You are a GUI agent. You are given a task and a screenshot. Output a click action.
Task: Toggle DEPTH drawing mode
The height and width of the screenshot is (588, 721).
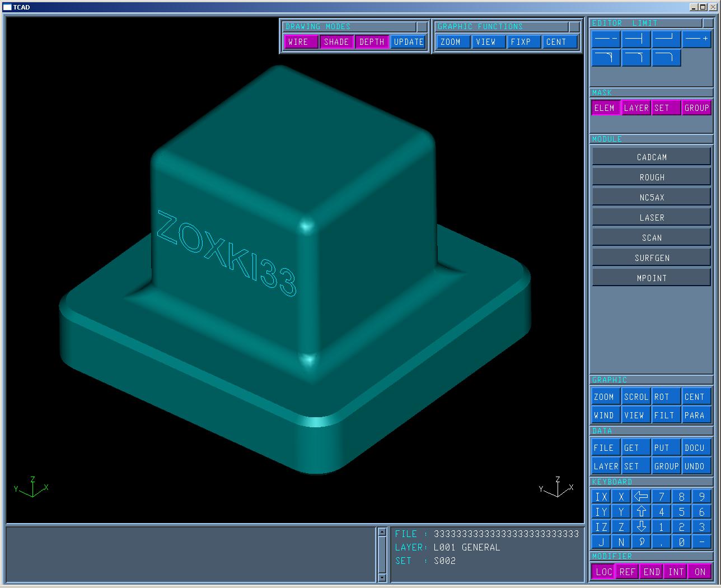(372, 42)
